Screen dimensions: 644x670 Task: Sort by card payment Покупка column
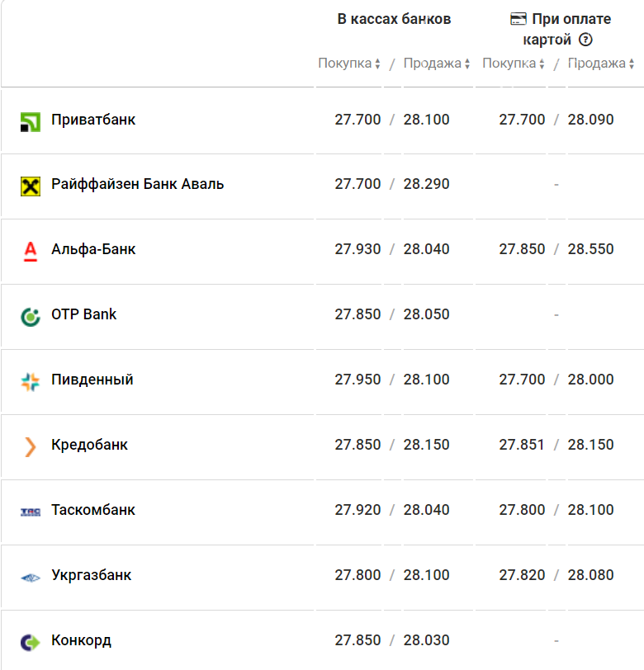coord(514,64)
